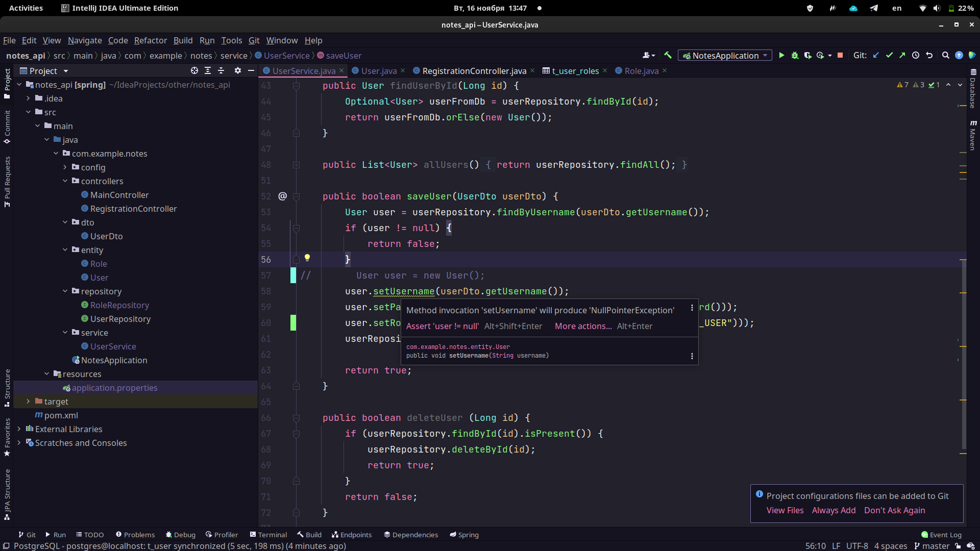This screenshot has width=980, height=551.
Task: Open the Navigate menu
Action: click(x=85, y=40)
